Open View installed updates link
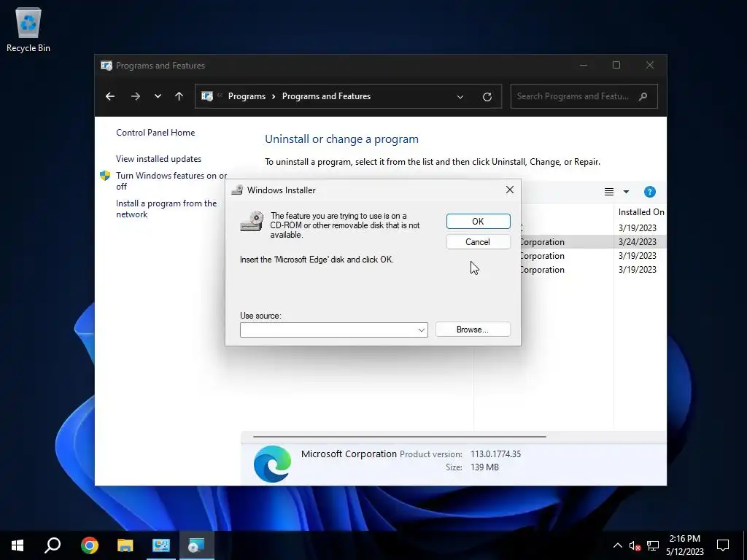 (x=158, y=159)
